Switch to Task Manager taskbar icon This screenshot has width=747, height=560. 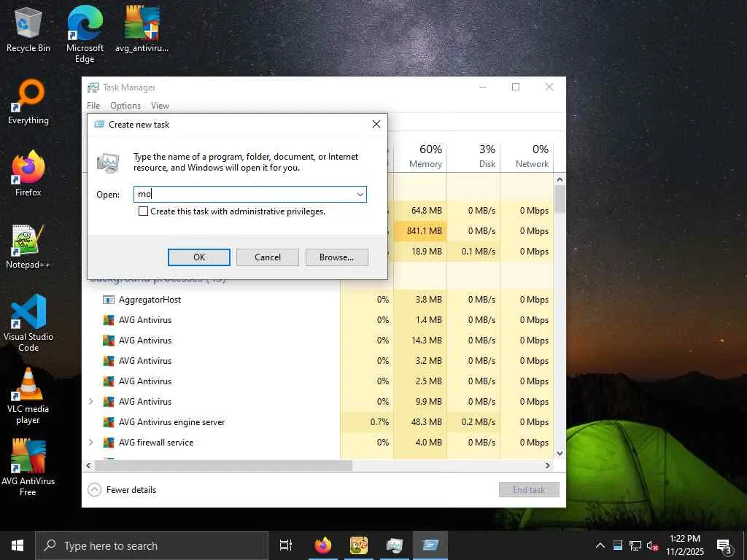395,545
